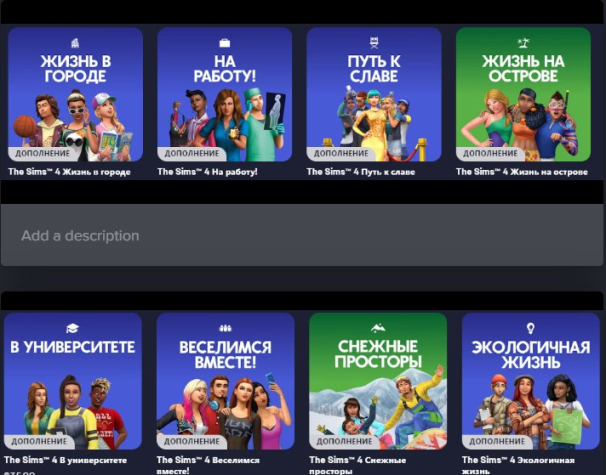Focus the Add a description field
The width and height of the screenshot is (606, 475).
(302, 236)
